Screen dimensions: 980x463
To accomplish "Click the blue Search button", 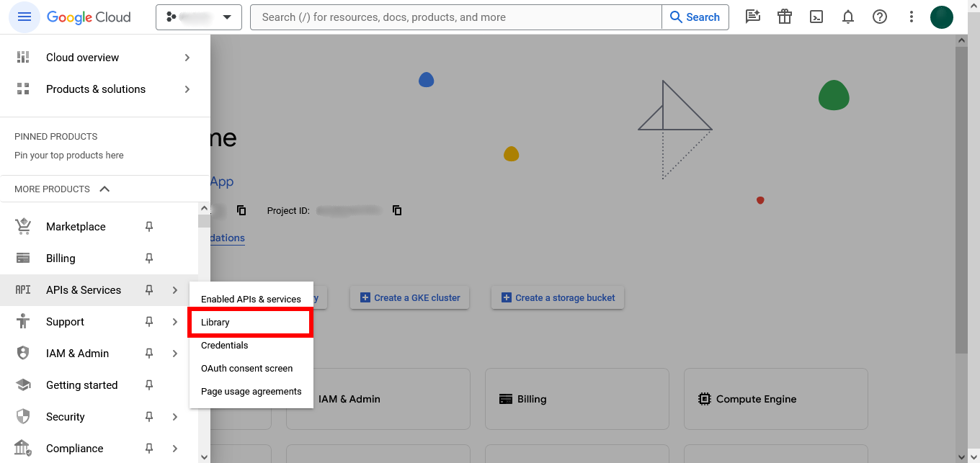I will click(695, 17).
